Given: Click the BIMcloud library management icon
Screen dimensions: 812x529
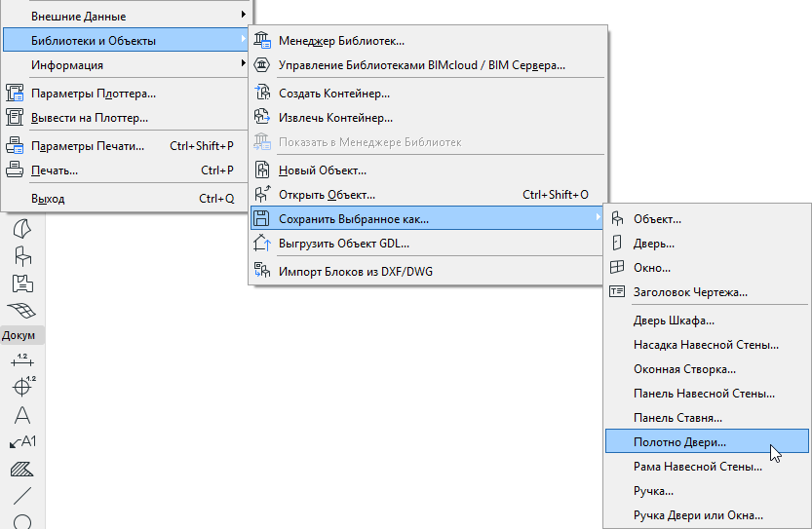Looking at the screenshot, I should point(262,64).
